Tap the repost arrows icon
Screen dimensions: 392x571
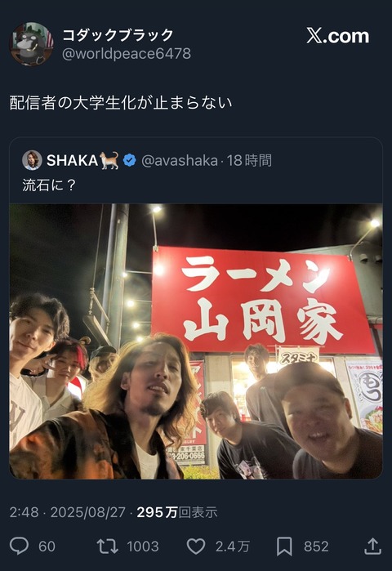[107, 546]
